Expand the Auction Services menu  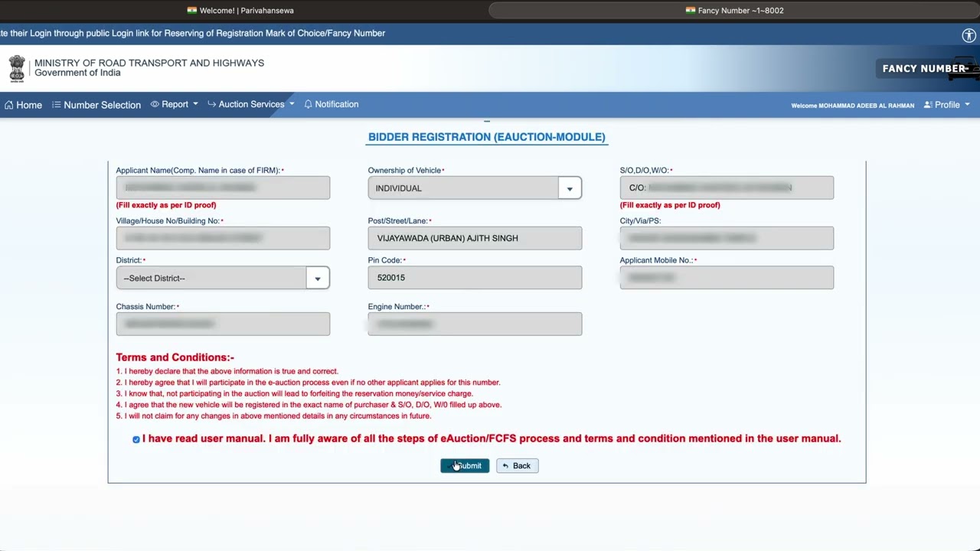pos(251,104)
